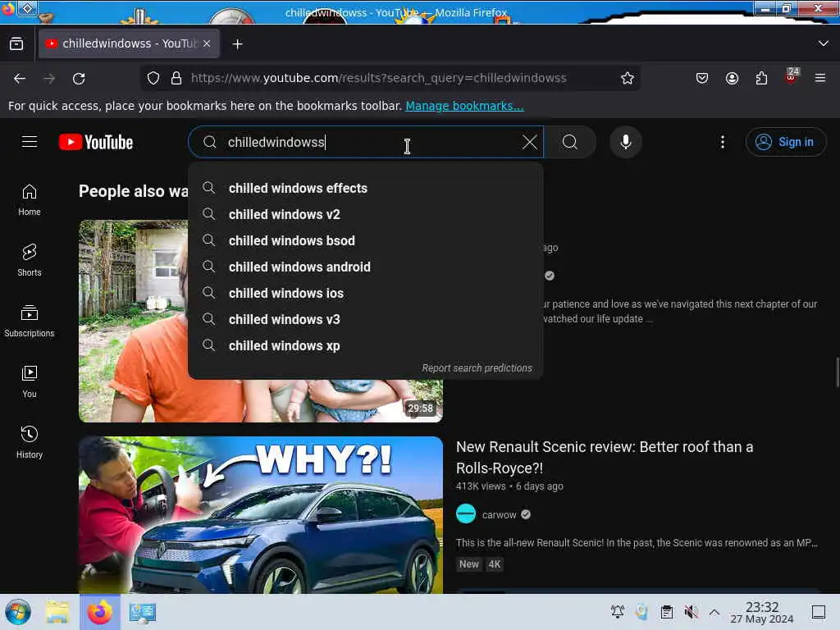Image resolution: width=840 pixels, height=630 pixels.
Task: Open Windows Start menu orb
Action: tap(18, 612)
